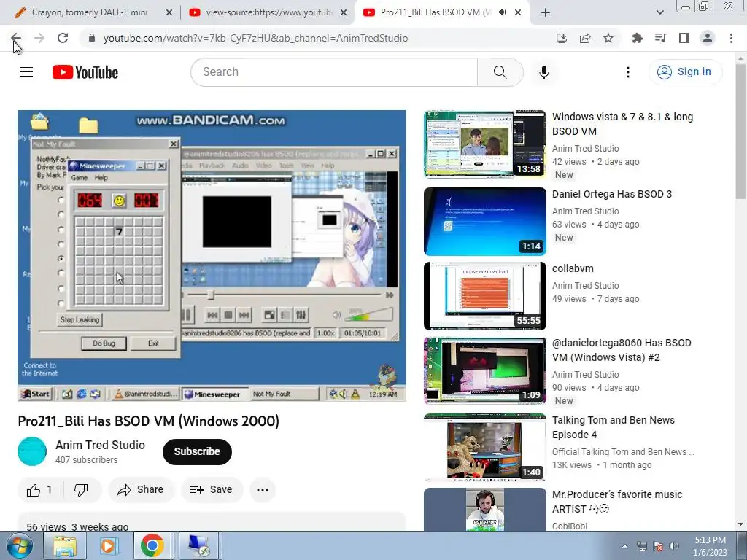Image resolution: width=747 pixels, height=560 pixels.
Task: Show hidden system tray icons arrow
Action: coord(625,546)
